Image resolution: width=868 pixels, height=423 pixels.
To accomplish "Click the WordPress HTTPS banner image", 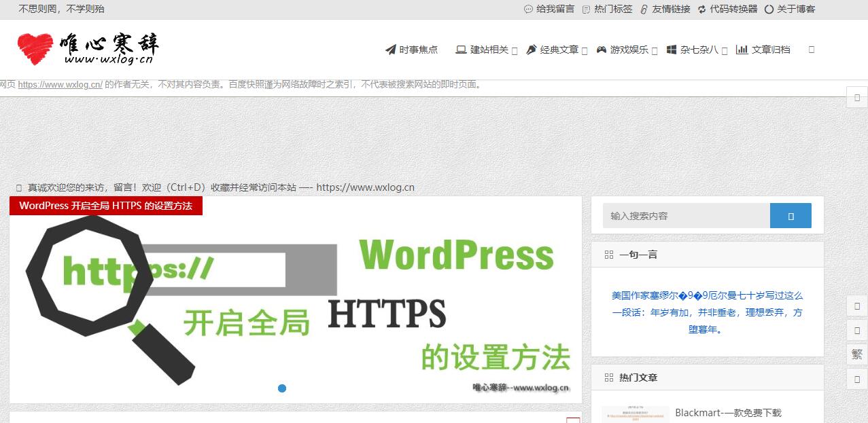I will coord(296,300).
